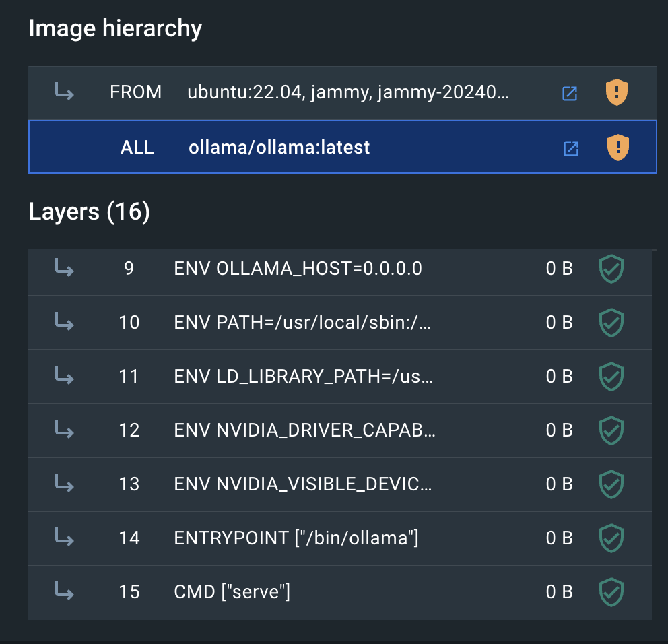Screen dimensions: 668x644
Task: Click the 0 B size of layer 10
Action: (559, 323)
